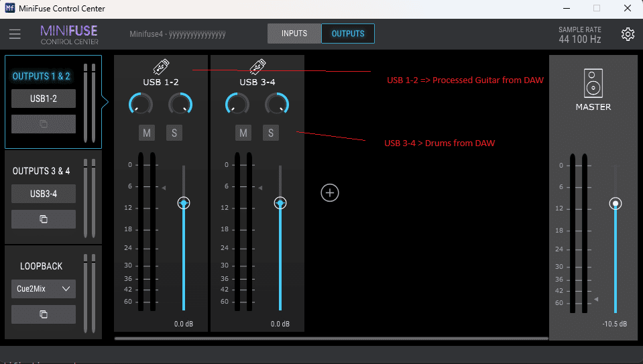643x364 pixels.
Task: Click the USB 1-2 volume fader handle
Action: click(x=184, y=203)
